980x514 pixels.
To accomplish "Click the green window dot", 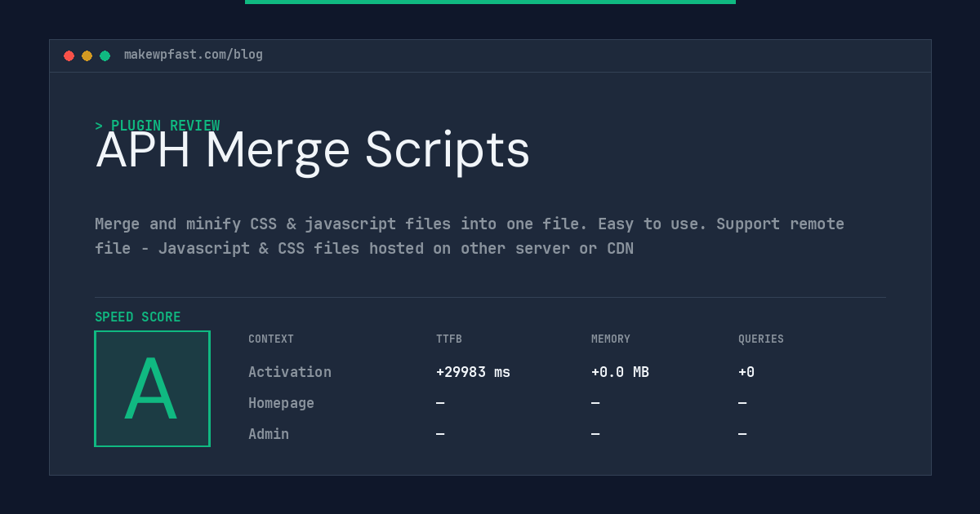I will point(105,55).
